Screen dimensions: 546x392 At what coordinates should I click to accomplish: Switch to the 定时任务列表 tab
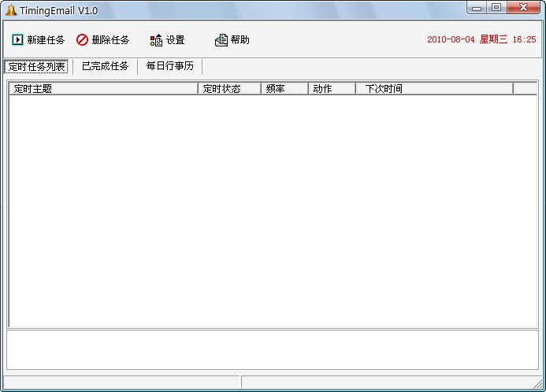pyautogui.click(x=36, y=66)
